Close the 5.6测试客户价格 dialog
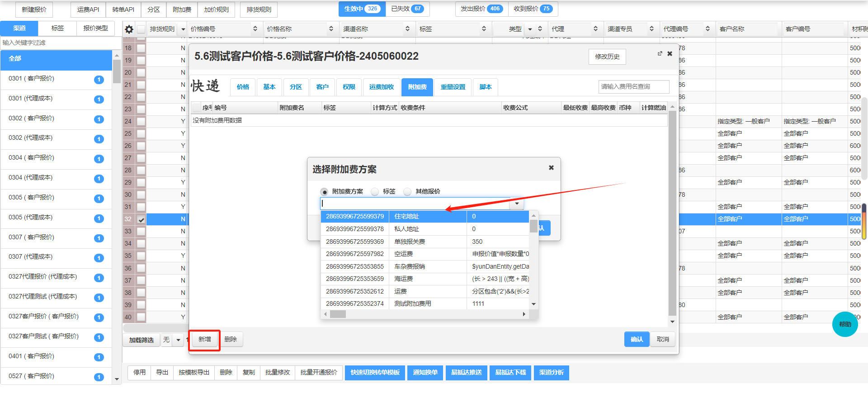Viewport: 868px width, 398px height. 670,54
